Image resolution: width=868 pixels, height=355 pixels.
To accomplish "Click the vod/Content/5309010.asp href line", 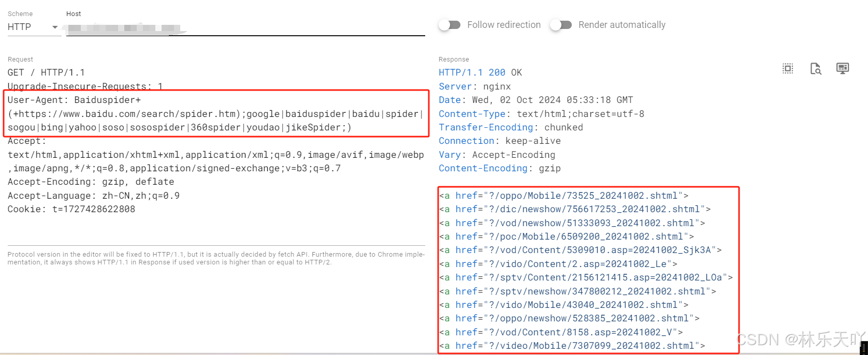I will coord(580,250).
